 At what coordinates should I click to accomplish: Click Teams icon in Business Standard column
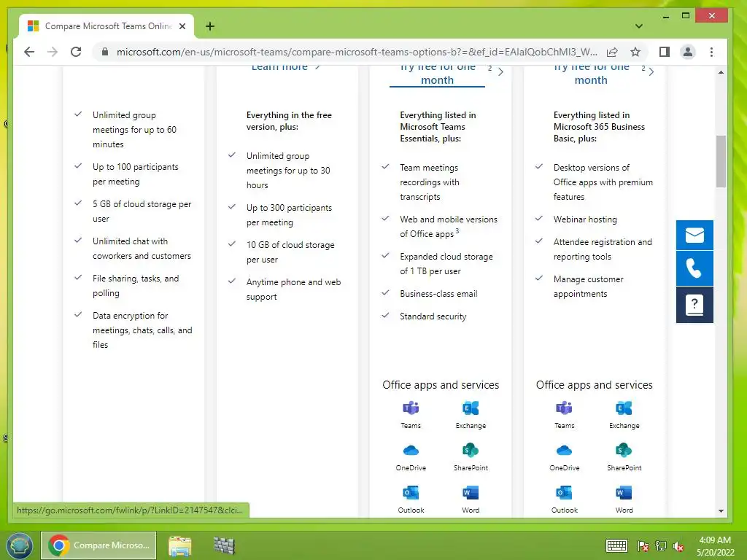(564, 408)
